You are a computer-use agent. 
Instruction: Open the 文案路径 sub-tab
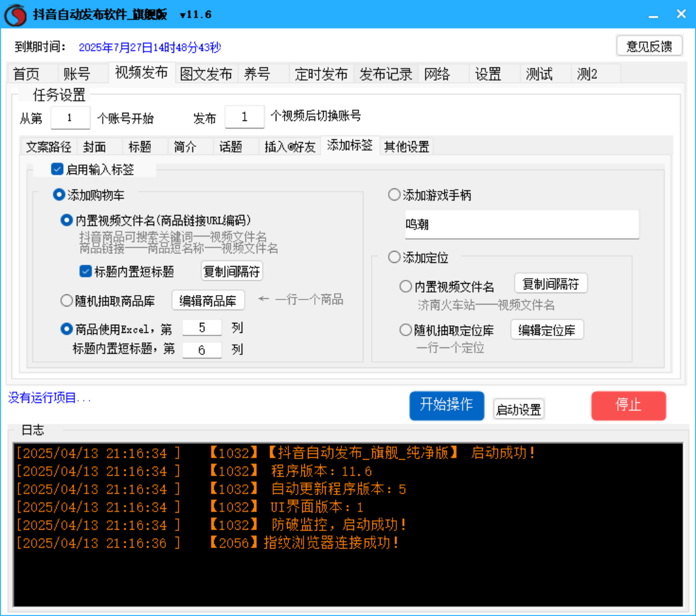click(x=49, y=146)
